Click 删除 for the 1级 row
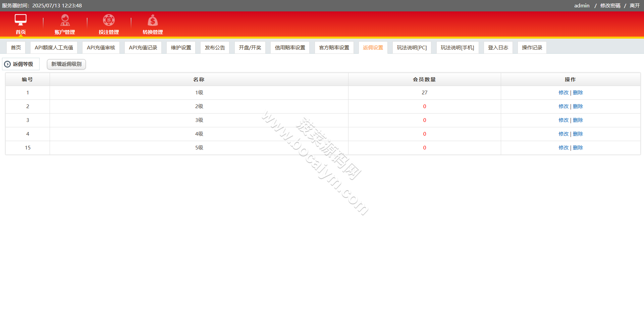 578,93
